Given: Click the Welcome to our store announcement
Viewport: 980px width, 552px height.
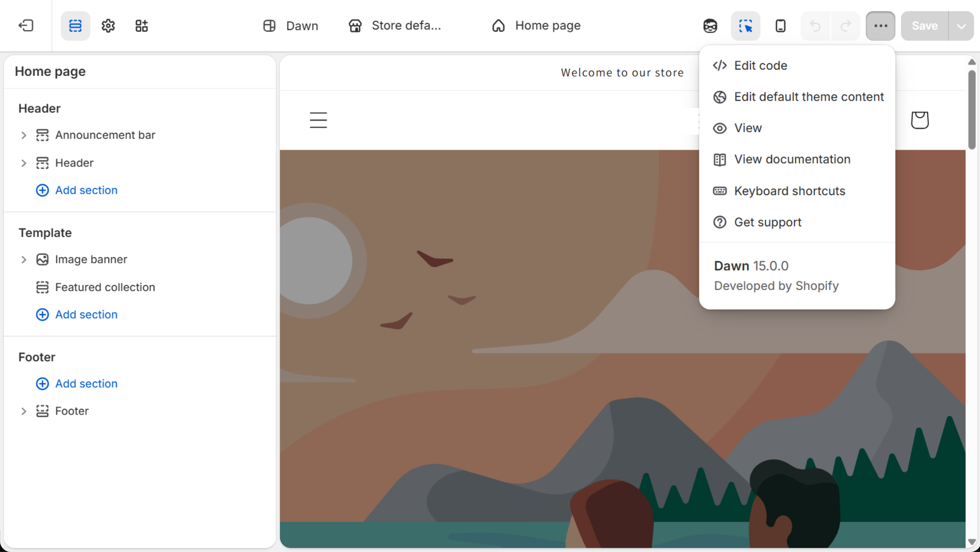Looking at the screenshot, I should click(x=622, y=73).
